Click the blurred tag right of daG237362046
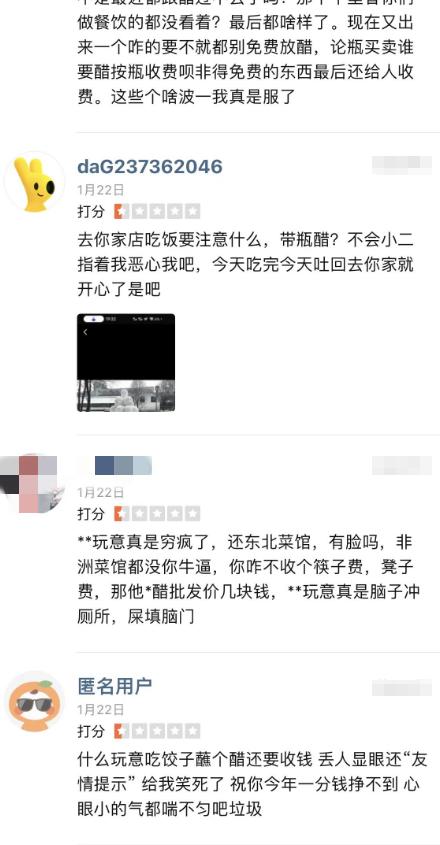Image resolution: width=440 pixels, height=845 pixels. pyautogui.click(x=402, y=165)
